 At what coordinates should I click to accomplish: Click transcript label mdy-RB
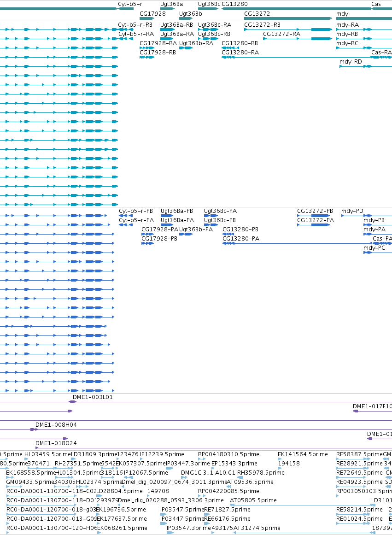(347, 34)
